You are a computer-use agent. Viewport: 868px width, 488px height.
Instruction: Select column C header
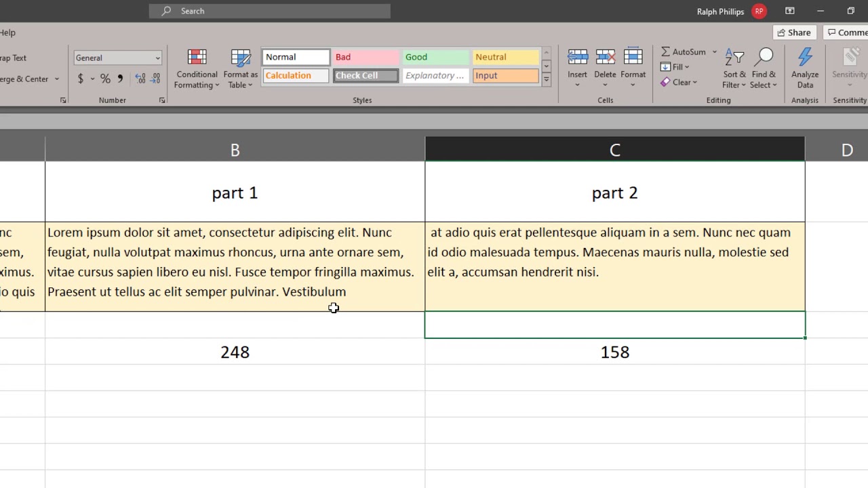pos(614,149)
